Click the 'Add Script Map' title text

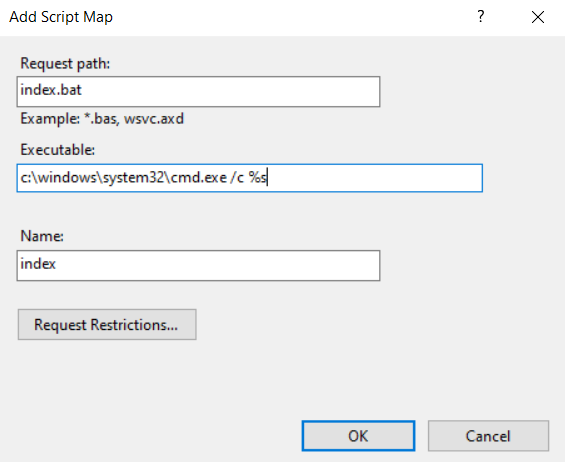click(x=61, y=17)
